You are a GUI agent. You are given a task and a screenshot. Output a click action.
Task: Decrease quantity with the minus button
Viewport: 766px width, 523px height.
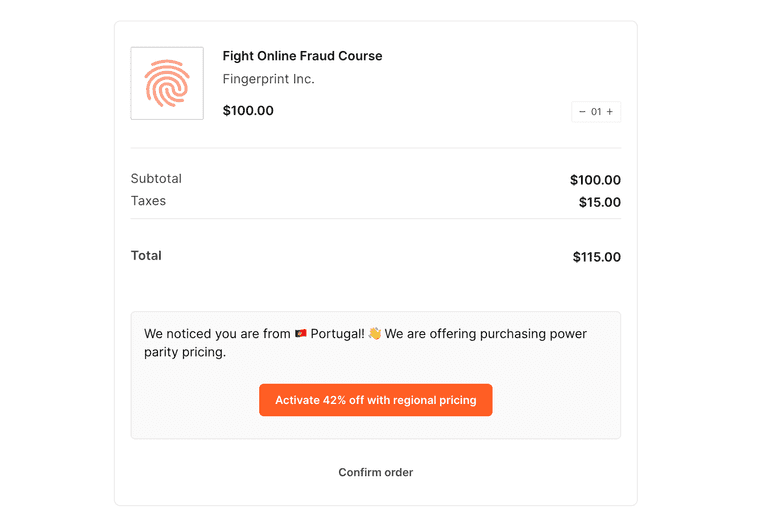point(582,112)
